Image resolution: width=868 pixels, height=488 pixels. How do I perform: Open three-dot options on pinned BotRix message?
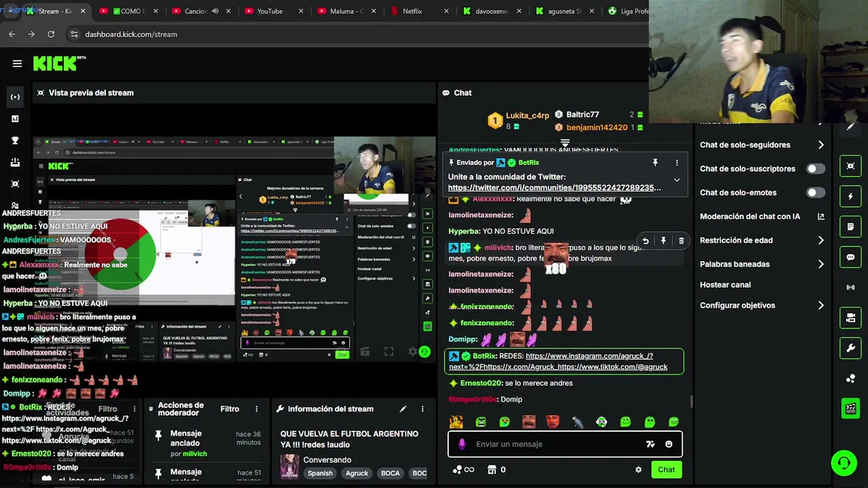[x=676, y=163]
